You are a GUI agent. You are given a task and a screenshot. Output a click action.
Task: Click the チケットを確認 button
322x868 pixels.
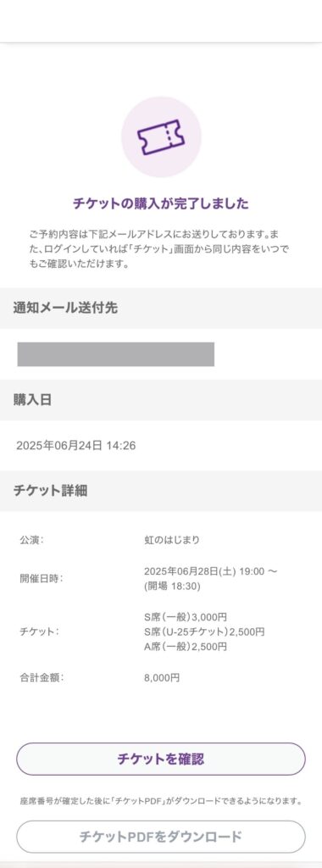coord(161,759)
